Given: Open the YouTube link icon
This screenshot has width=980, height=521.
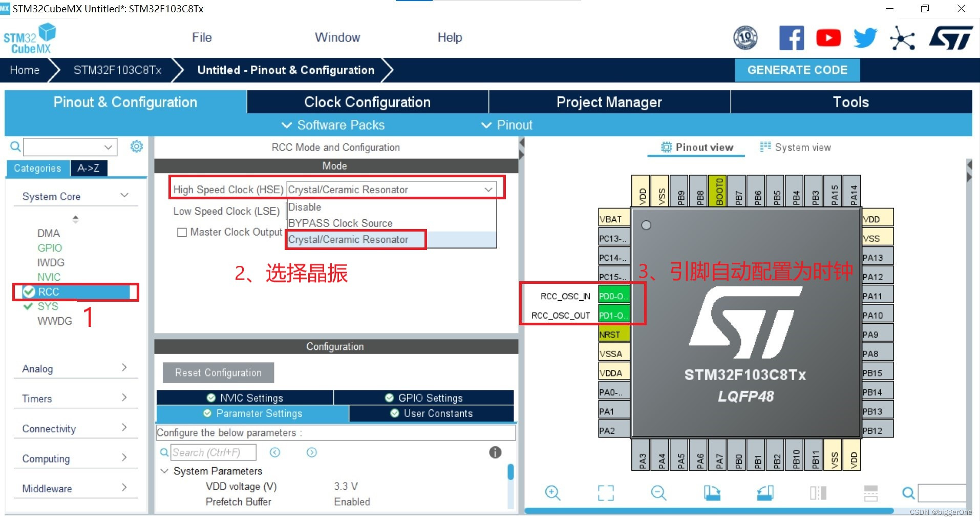Looking at the screenshot, I should pos(828,38).
